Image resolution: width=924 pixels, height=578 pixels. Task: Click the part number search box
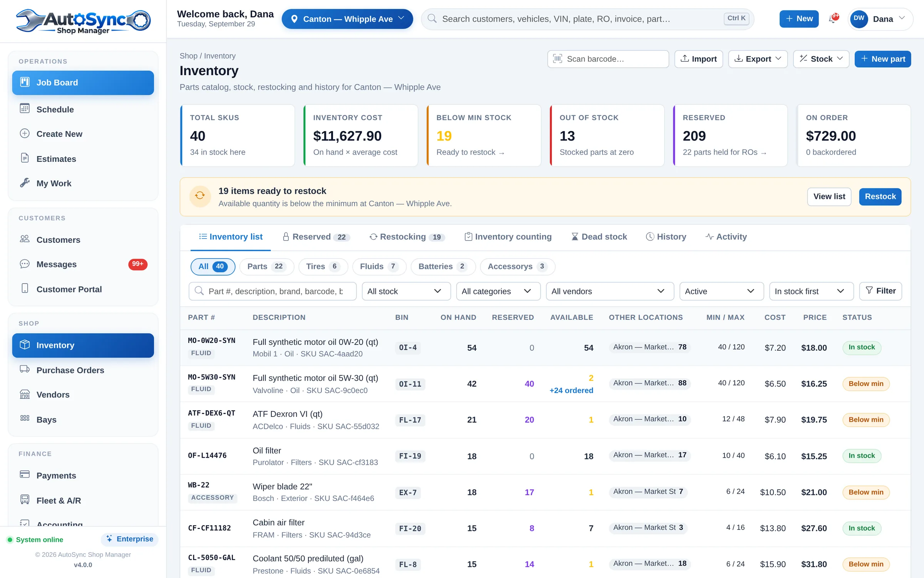click(x=273, y=291)
